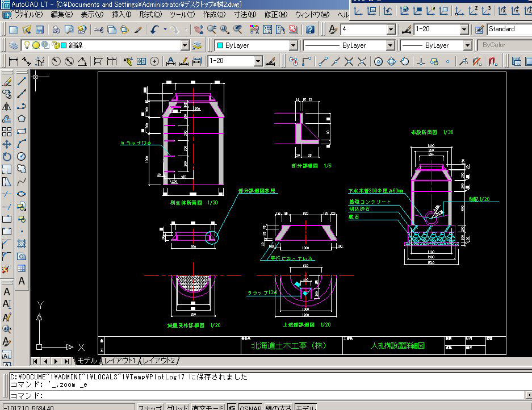Viewport: 532px width, 410px height.
Task: Toggle layer on/off lightbulb icon for 細線
Action: tap(27, 45)
